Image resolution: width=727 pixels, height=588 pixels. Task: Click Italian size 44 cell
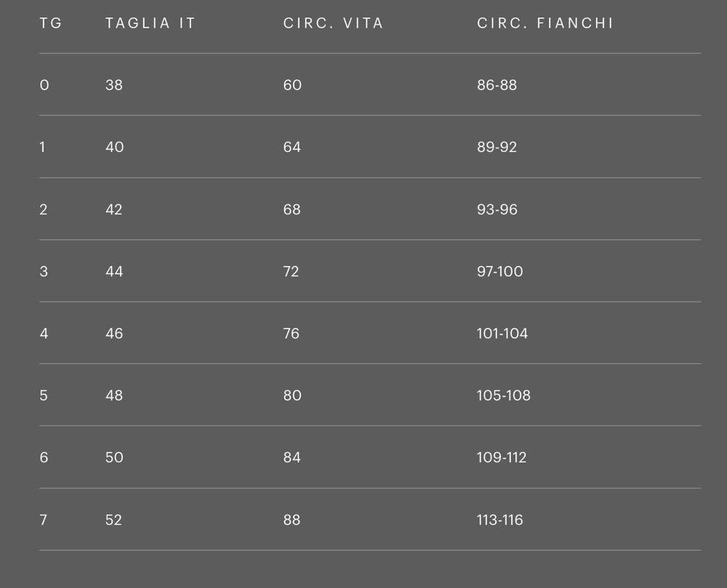114,271
